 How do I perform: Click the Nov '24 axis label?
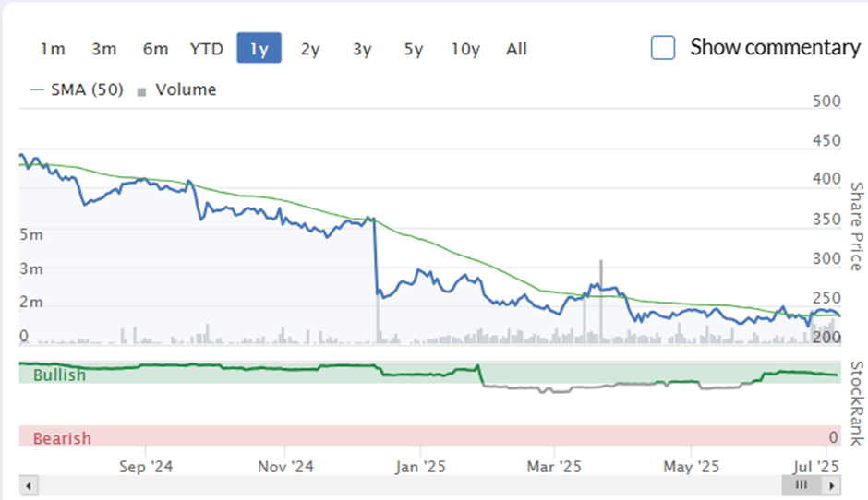(285, 467)
